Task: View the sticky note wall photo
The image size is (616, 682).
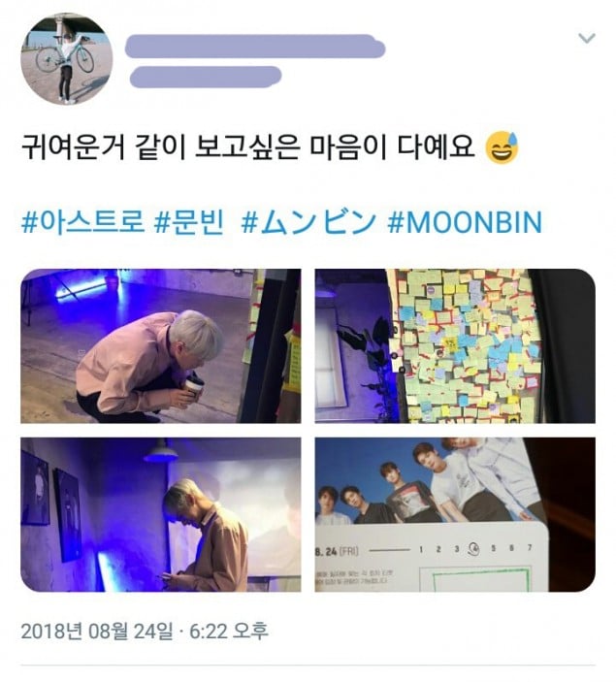Action: pyautogui.click(x=455, y=345)
